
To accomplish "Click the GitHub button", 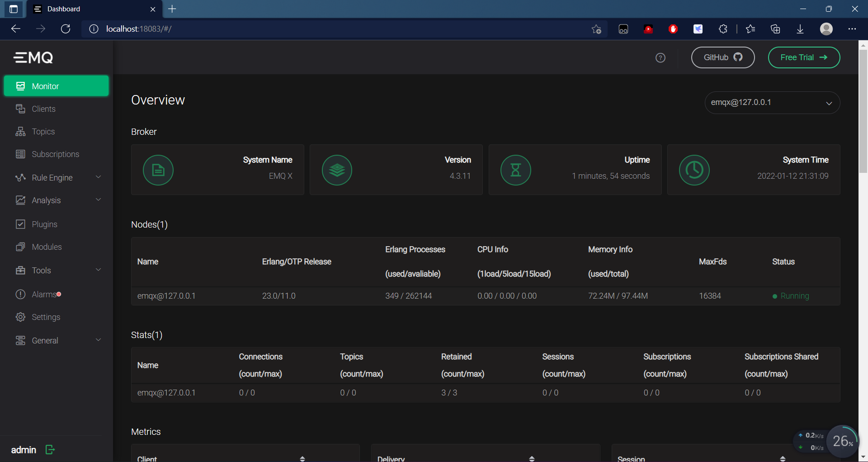I will pyautogui.click(x=723, y=57).
